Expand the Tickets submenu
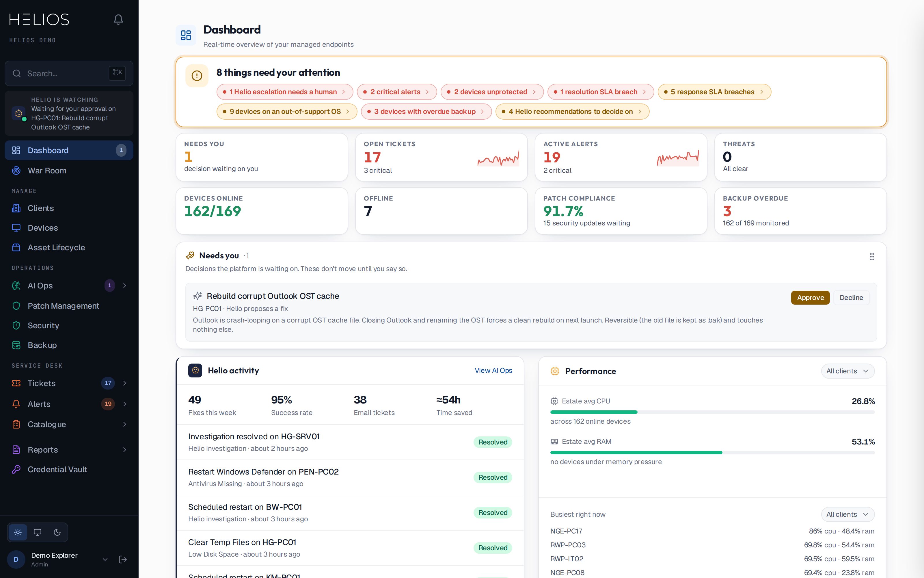The height and width of the screenshot is (578, 924). tap(124, 383)
